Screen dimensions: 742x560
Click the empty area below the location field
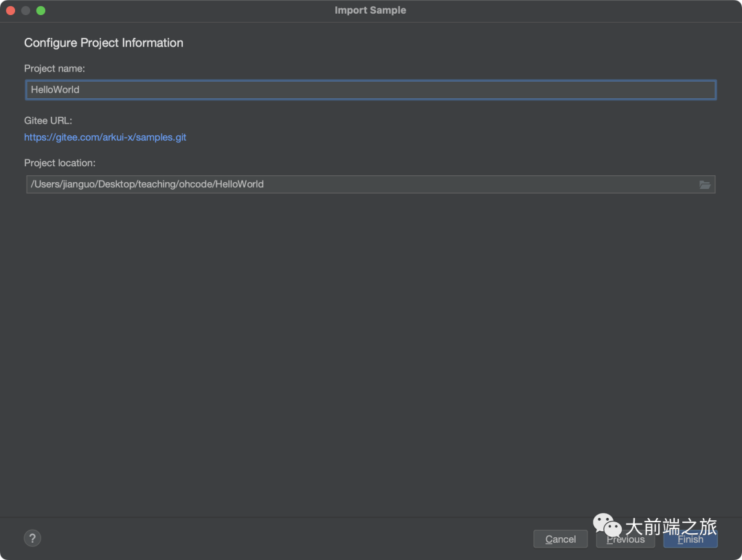click(371, 344)
